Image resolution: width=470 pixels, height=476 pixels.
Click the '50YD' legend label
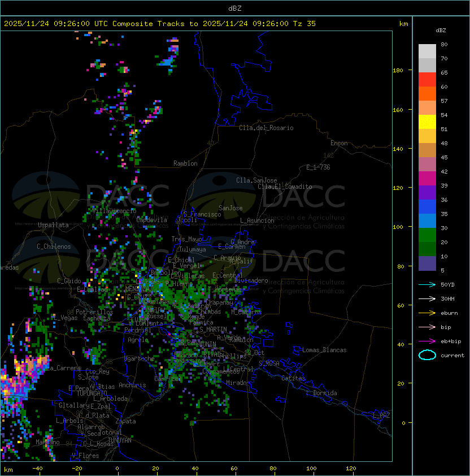click(x=447, y=284)
